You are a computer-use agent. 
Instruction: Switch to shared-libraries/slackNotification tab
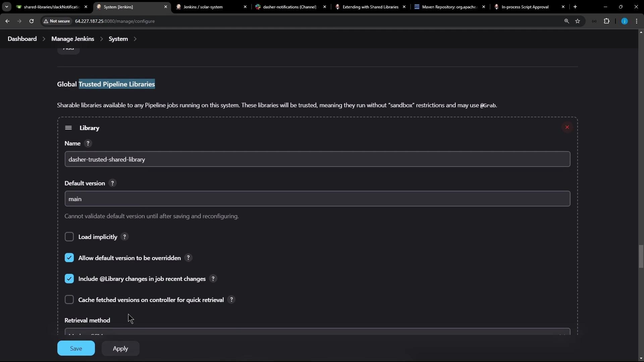(52, 7)
